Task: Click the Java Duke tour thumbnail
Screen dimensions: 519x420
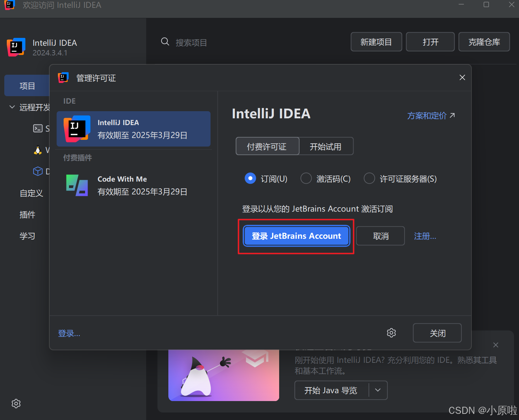Action: click(x=224, y=375)
